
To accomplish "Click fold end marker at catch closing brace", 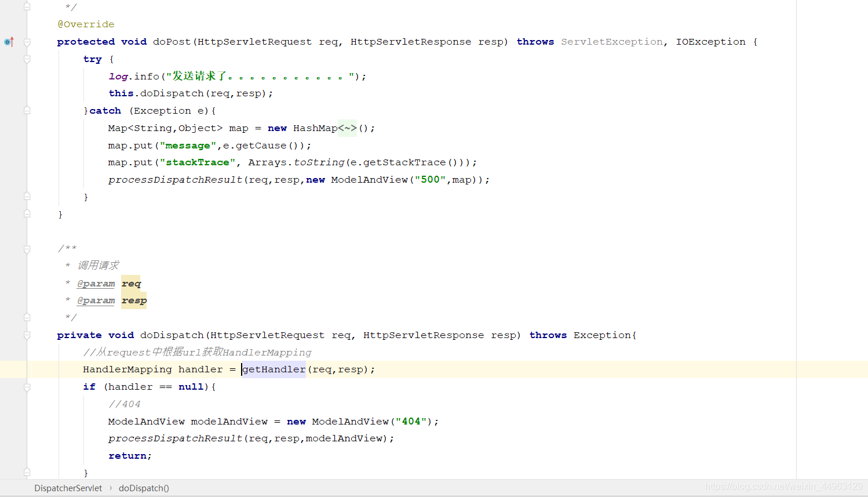I will [27, 197].
